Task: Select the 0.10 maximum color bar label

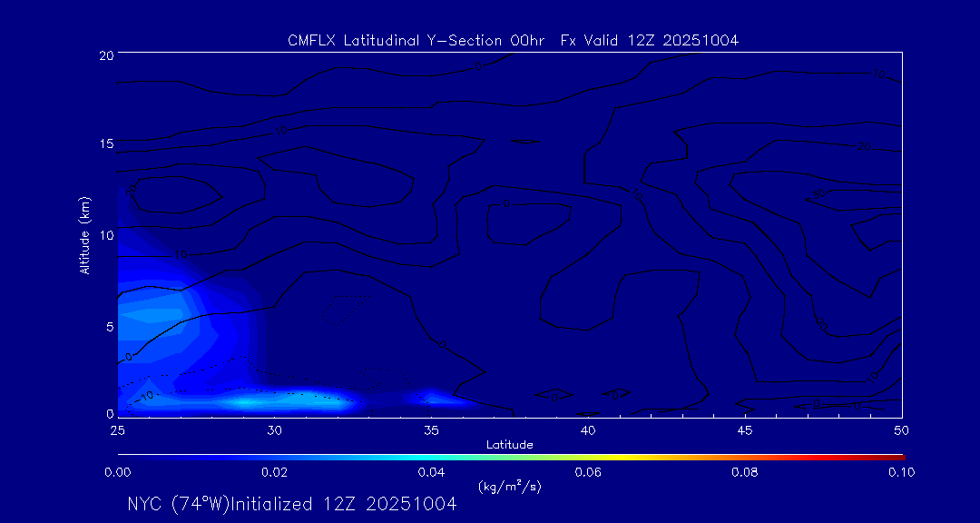Action: 900,472
